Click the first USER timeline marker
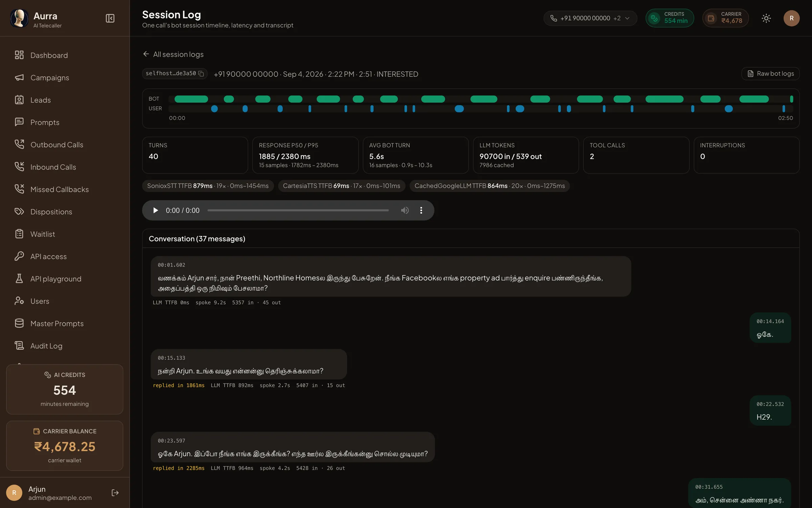Image resolution: width=812 pixels, height=508 pixels. click(x=214, y=109)
